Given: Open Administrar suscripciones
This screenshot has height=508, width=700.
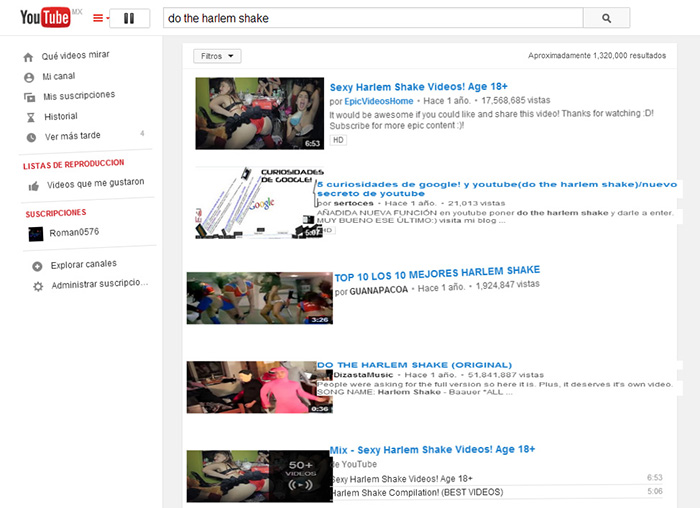Looking at the screenshot, I should pos(100,284).
